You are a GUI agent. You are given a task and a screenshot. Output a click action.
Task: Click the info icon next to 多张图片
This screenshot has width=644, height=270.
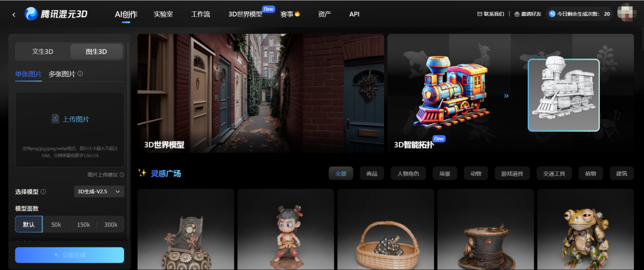[x=80, y=74]
